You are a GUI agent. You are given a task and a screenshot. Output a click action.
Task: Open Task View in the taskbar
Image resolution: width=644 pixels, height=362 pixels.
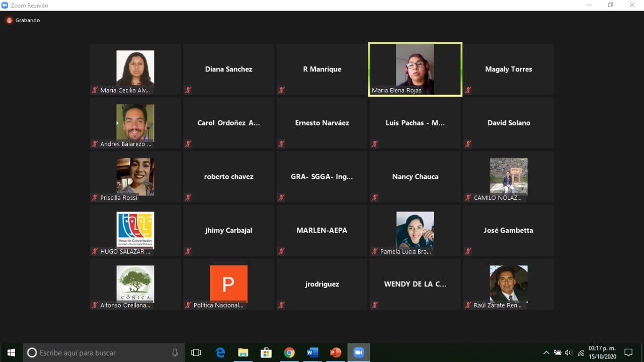[x=196, y=353]
